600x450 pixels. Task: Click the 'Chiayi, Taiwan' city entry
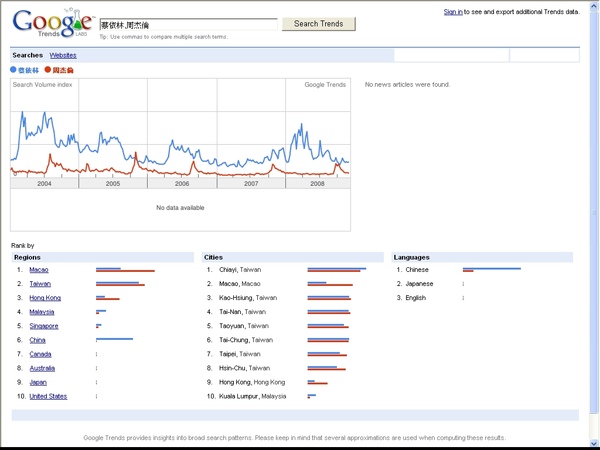point(240,270)
